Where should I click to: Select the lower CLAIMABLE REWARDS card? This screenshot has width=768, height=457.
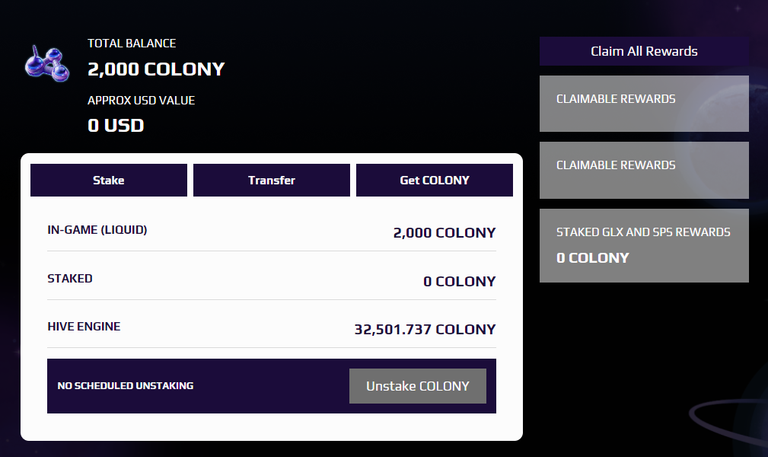(x=644, y=170)
